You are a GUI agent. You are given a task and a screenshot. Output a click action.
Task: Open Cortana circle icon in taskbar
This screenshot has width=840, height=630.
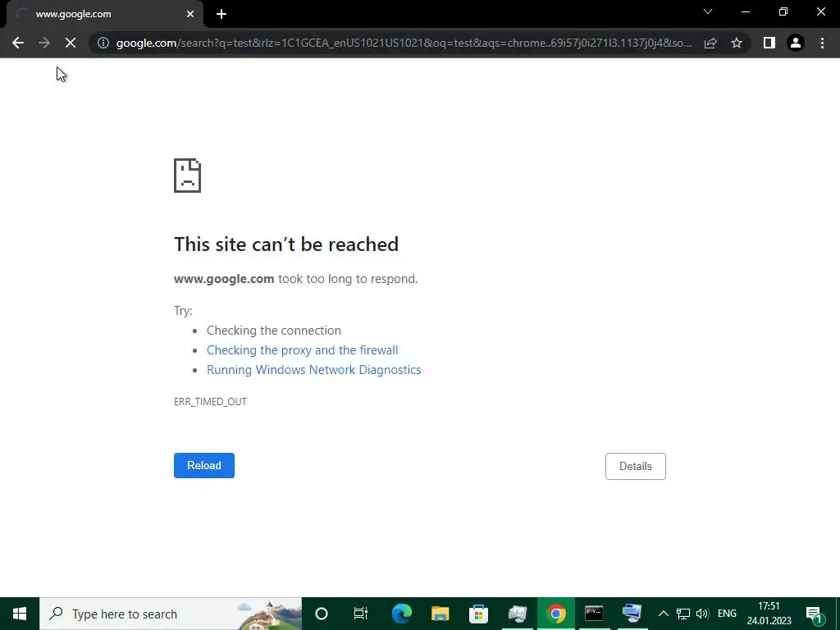pos(322,614)
